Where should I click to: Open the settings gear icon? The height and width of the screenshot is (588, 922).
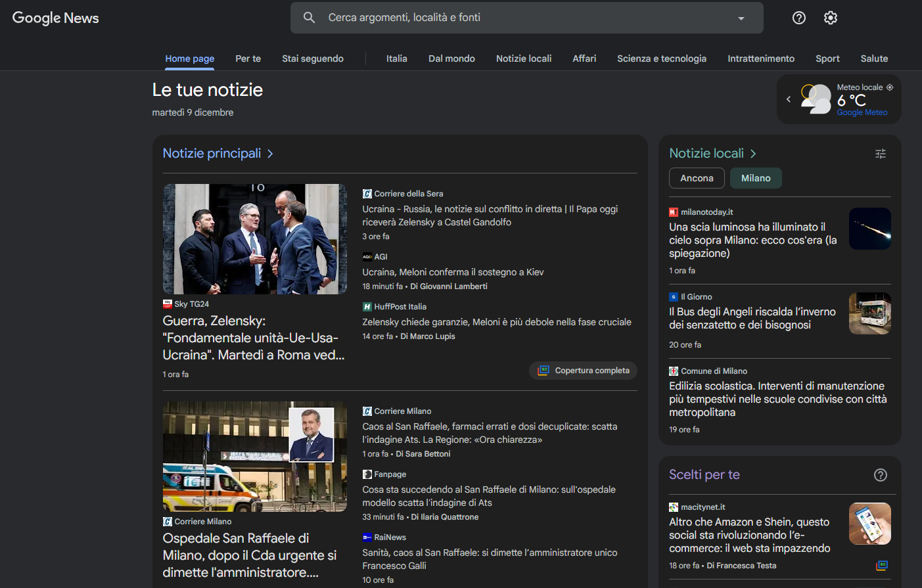click(x=830, y=18)
